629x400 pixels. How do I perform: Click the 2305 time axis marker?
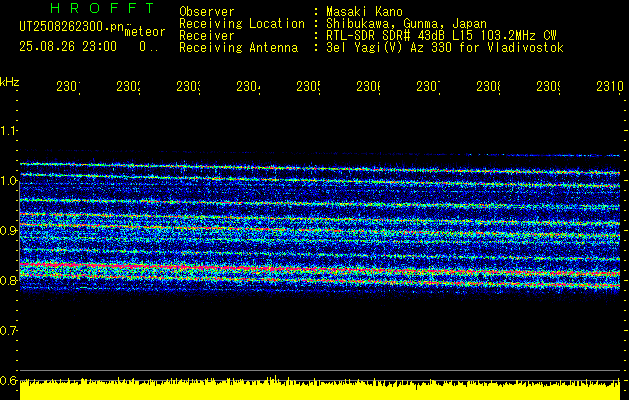pyautogui.click(x=308, y=87)
